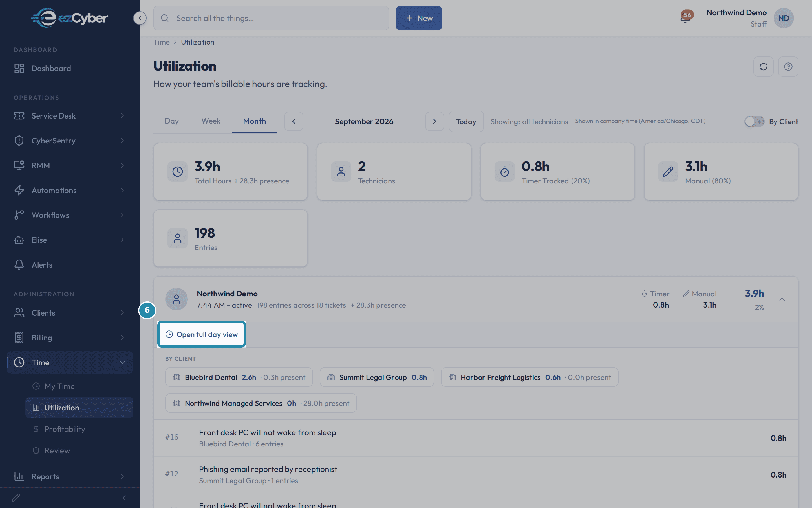Open Review in sidebar
The width and height of the screenshot is (812, 508).
79,451
